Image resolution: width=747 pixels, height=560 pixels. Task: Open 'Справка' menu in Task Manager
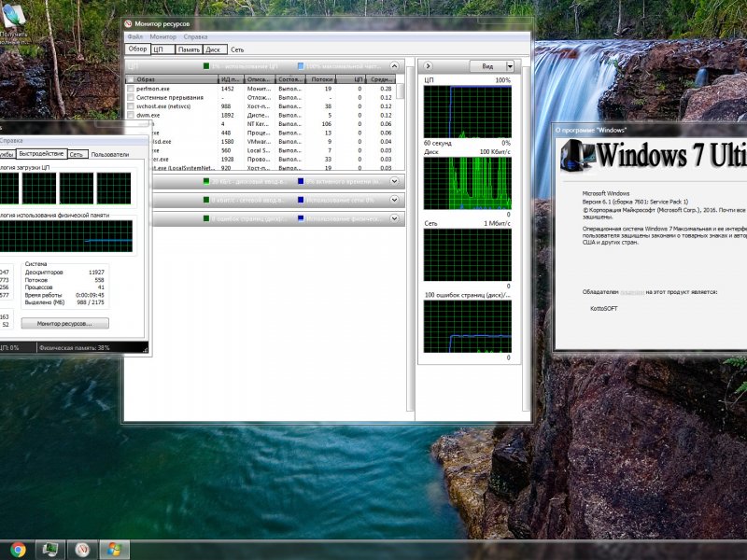(x=11, y=141)
